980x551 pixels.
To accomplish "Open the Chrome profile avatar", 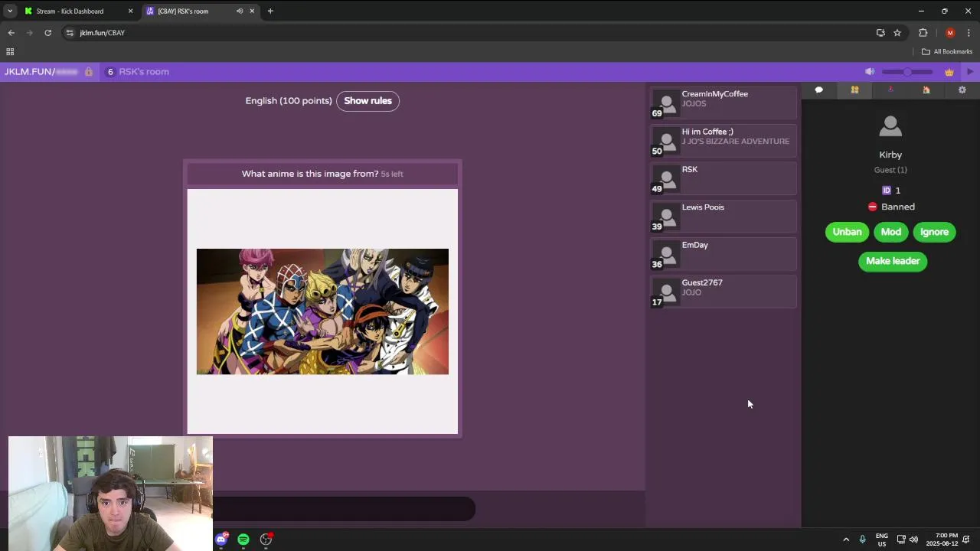I will point(950,33).
